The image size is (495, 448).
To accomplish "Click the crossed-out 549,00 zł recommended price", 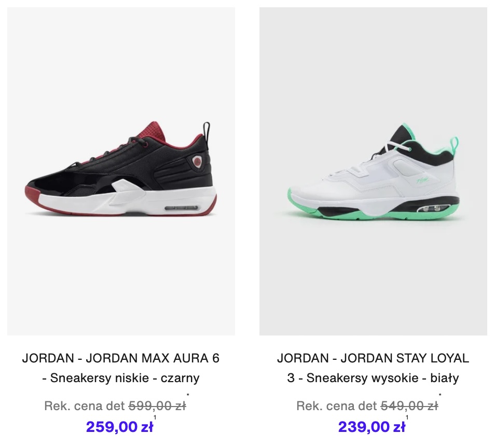I will click(x=409, y=405).
